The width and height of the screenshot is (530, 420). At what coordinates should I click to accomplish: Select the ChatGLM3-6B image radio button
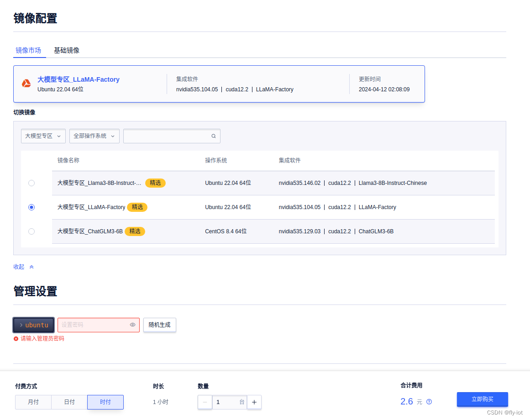[x=31, y=231]
